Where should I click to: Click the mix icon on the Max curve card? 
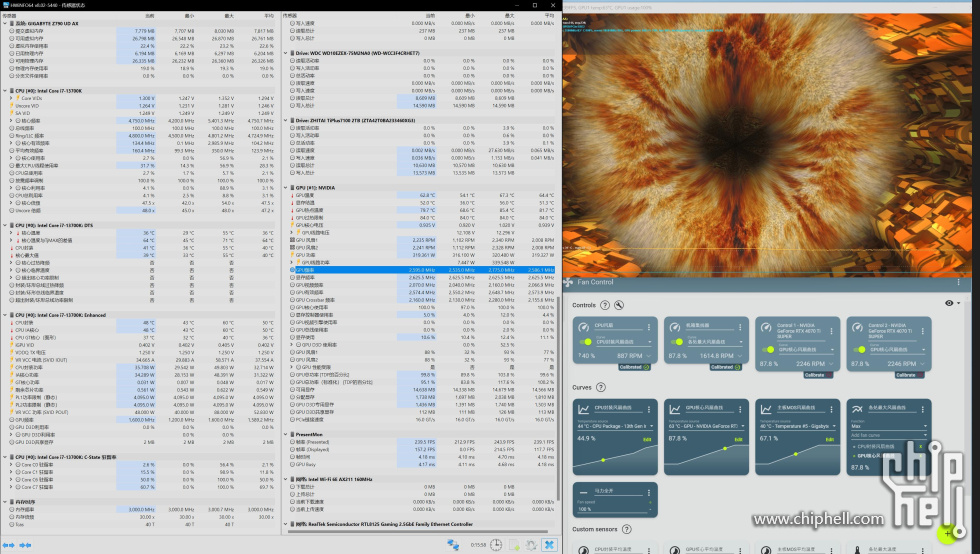coord(858,409)
